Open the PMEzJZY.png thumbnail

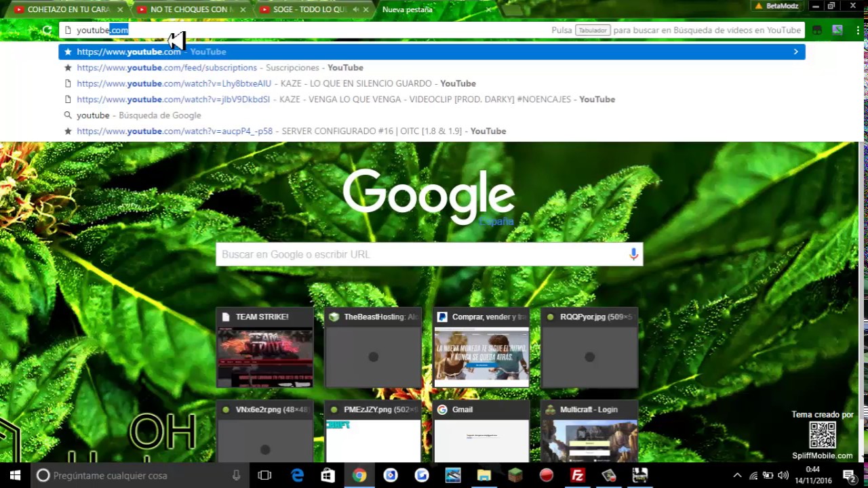coord(373,432)
